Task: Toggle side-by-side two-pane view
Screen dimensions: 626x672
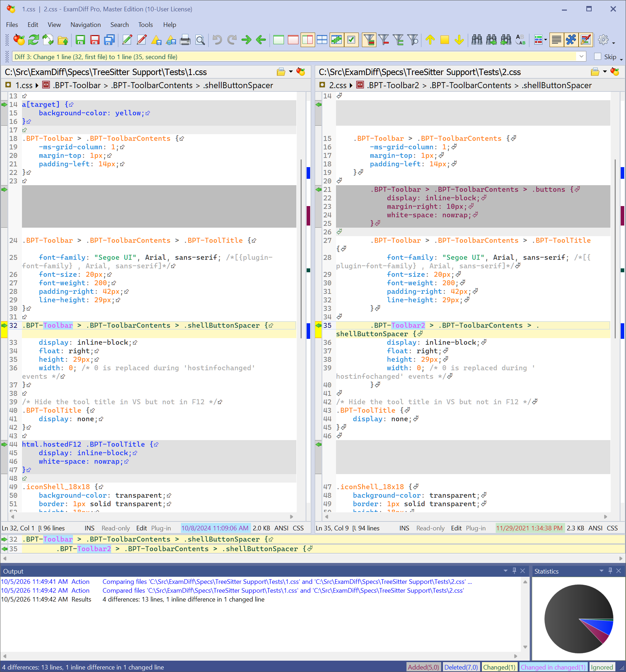Action: (x=308, y=40)
